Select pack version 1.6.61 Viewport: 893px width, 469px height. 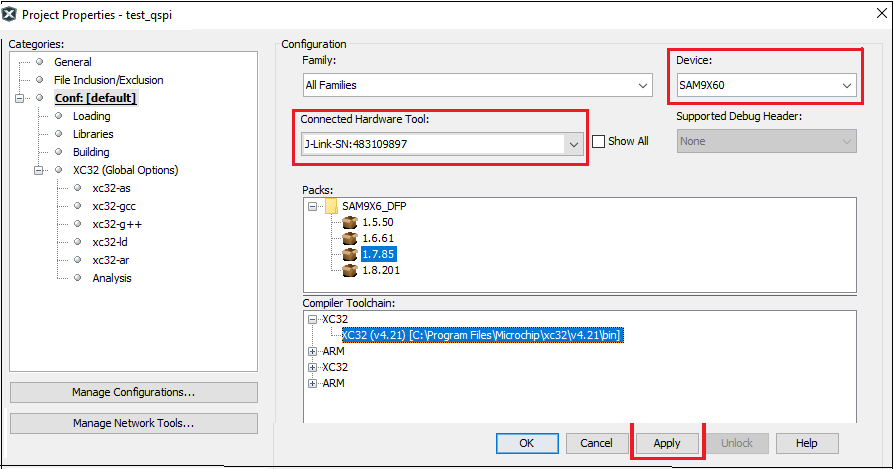point(378,238)
